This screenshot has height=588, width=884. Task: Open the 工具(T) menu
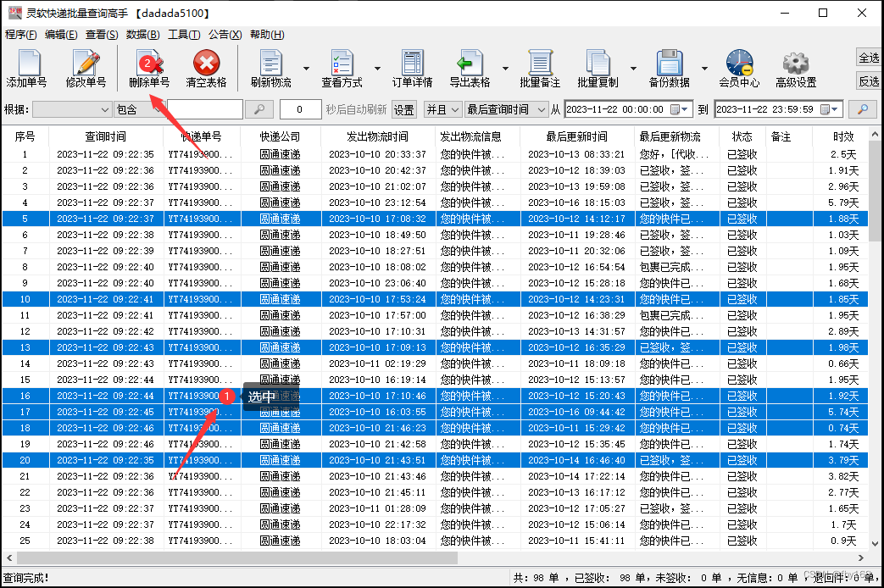coord(184,35)
